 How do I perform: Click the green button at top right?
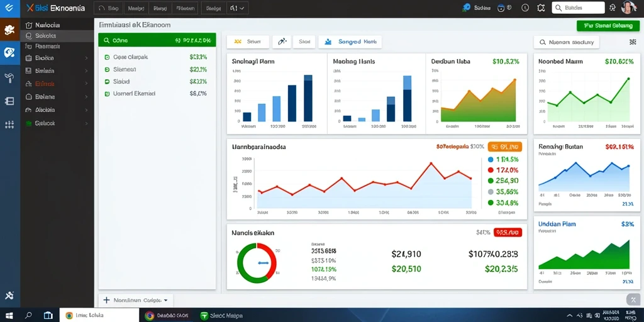coord(608,26)
